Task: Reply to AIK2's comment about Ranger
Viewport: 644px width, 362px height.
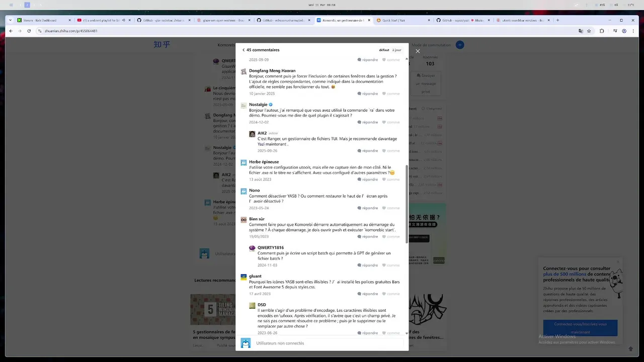Action: [368, 151]
